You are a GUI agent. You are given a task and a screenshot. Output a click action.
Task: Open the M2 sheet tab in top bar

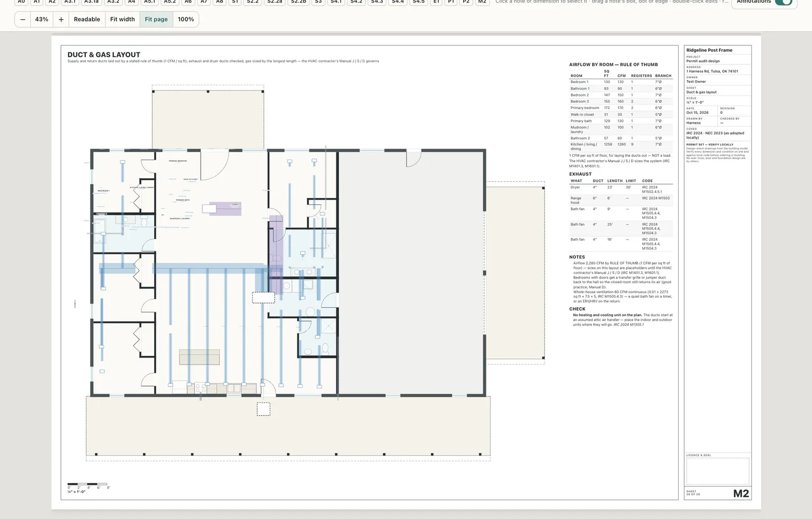482,2
